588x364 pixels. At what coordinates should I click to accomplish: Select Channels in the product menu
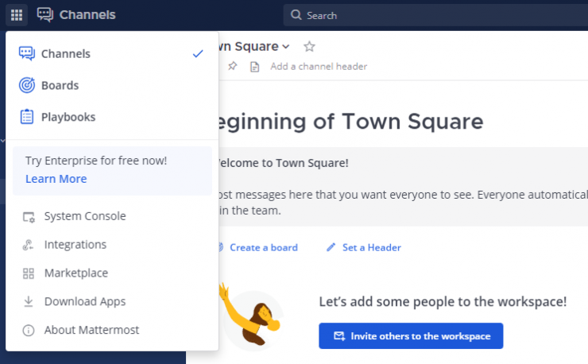pos(112,54)
